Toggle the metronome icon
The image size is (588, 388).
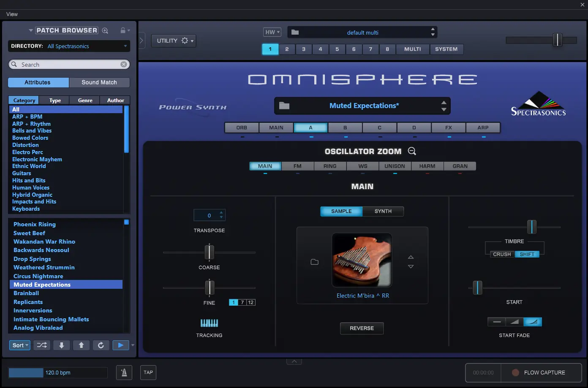(x=124, y=372)
